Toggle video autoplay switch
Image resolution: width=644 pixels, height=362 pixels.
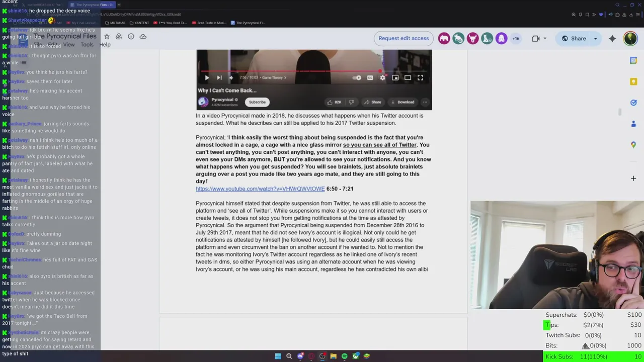coord(357,77)
